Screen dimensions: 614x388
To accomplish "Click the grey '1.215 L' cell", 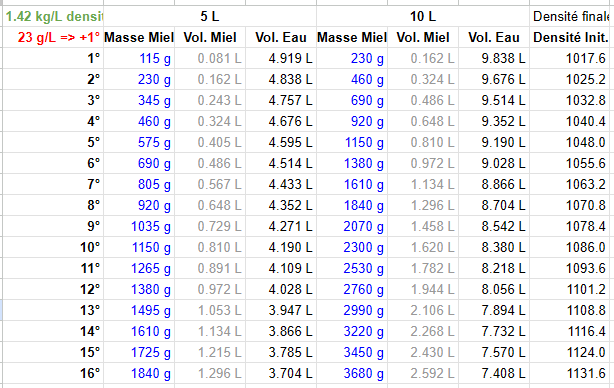I will (x=210, y=352).
